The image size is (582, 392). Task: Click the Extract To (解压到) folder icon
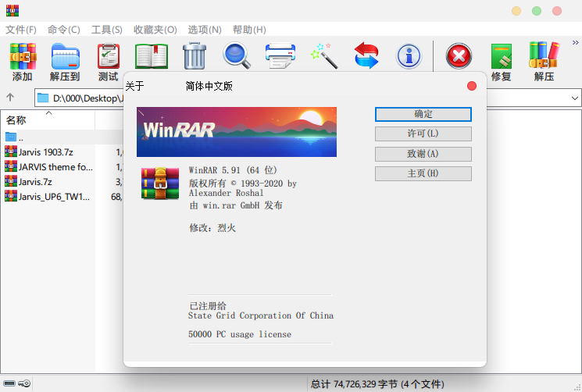pyautogui.click(x=66, y=56)
